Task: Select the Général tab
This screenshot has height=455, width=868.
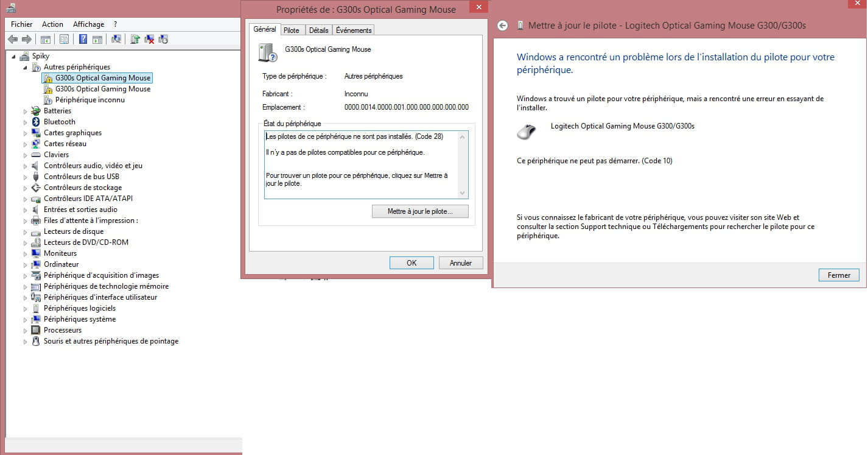Action: click(x=265, y=29)
